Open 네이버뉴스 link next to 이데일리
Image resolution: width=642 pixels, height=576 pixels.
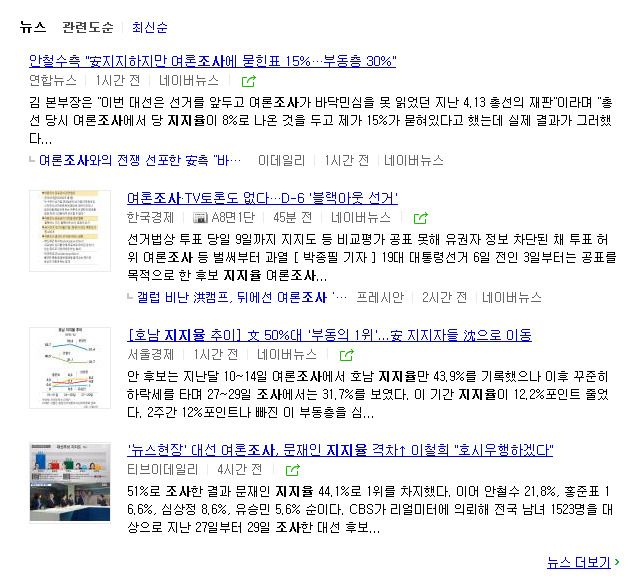414,160
